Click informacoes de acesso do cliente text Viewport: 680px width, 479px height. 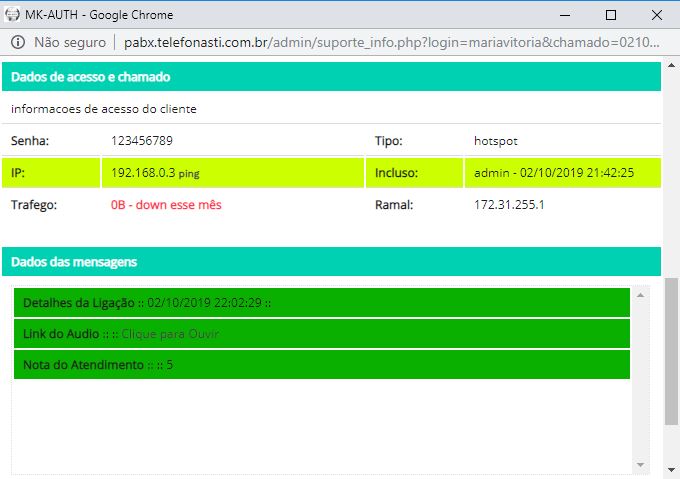pyautogui.click(x=104, y=109)
